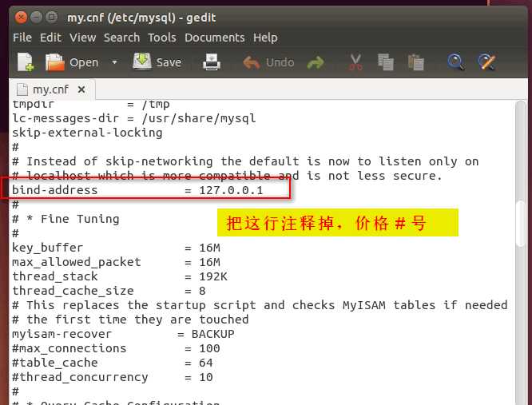Search for text with magnifier icon
The height and width of the screenshot is (405, 532).
(455, 62)
